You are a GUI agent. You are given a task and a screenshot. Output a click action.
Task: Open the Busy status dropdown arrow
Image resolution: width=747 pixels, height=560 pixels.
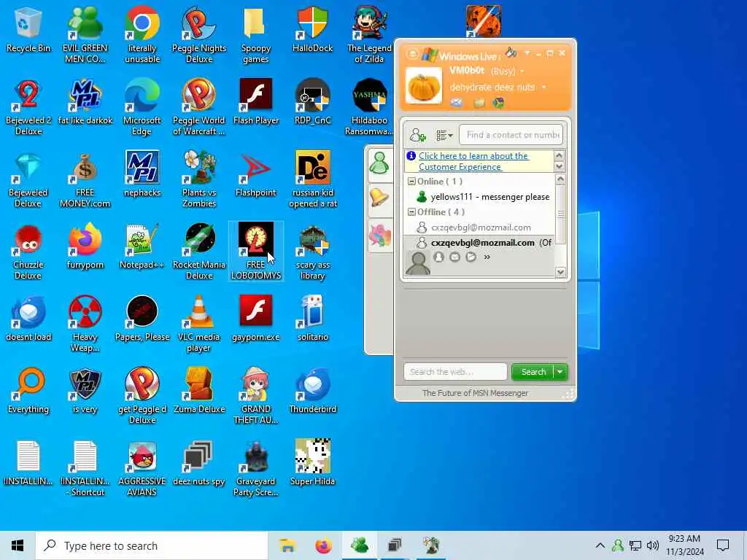pos(522,71)
